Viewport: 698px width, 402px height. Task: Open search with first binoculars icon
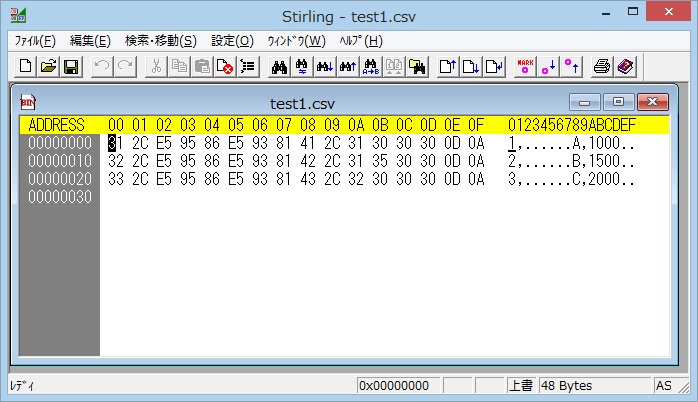279,67
